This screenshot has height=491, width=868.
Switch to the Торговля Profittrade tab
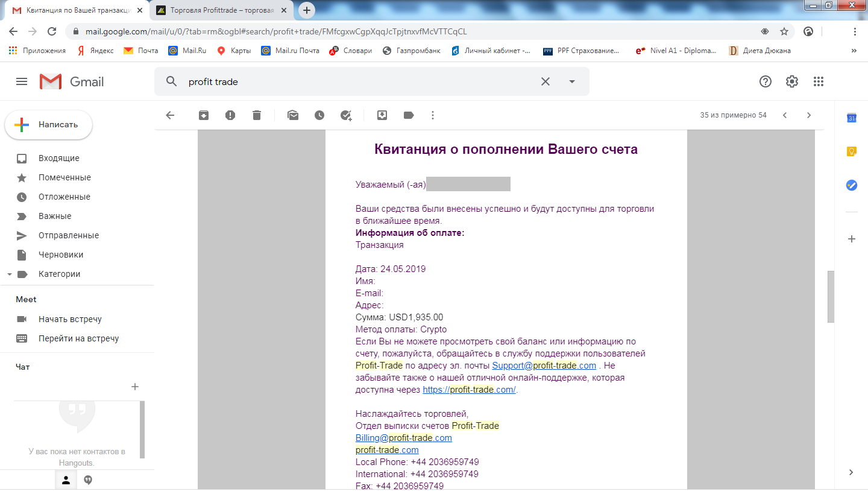click(x=221, y=10)
